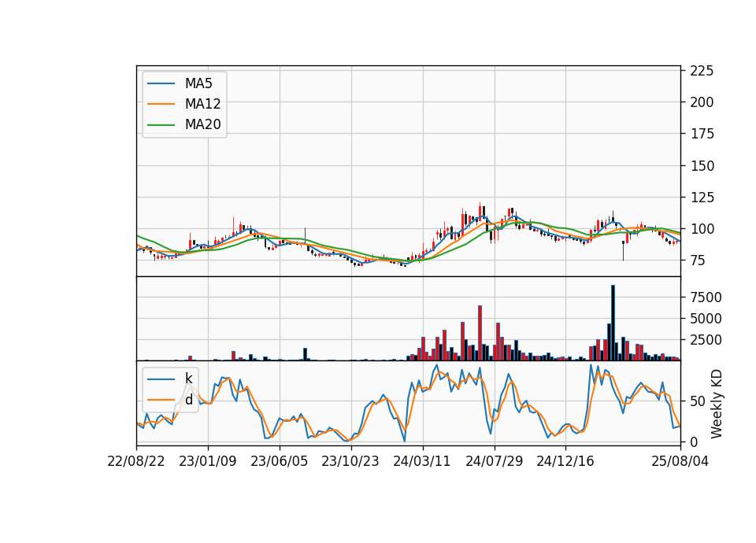Image resolution: width=756 pixels, height=543 pixels.
Task: Click the 0 tick on the KD axis
Action: (694, 441)
